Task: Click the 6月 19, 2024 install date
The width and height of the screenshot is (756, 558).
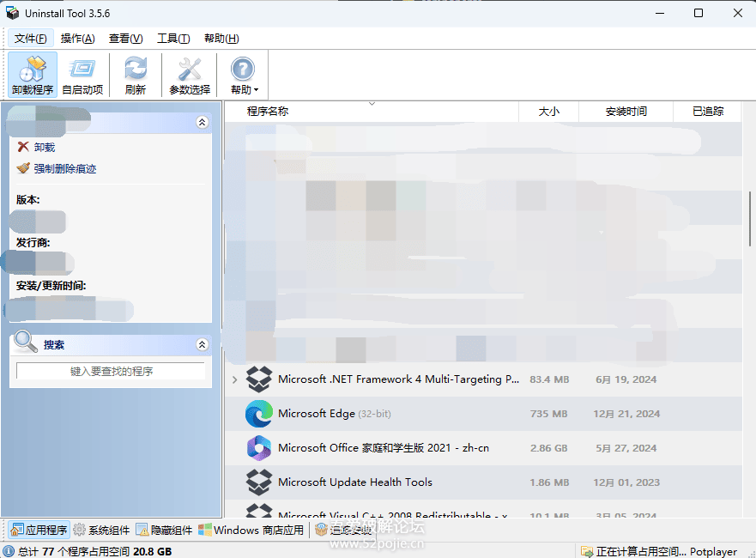Action: point(626,379)
